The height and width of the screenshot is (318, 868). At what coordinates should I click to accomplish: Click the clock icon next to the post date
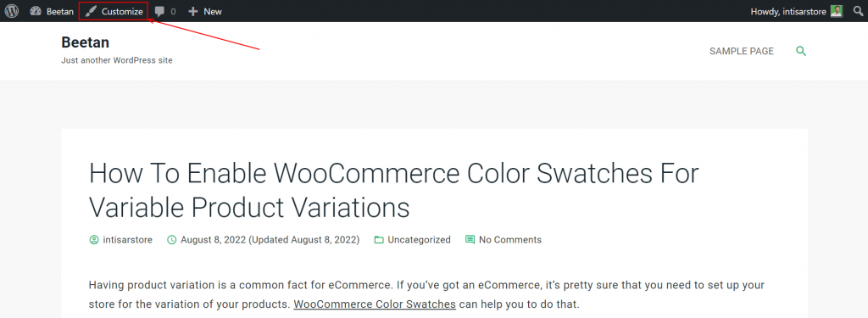pyautogui.click(x=171, y=240)
